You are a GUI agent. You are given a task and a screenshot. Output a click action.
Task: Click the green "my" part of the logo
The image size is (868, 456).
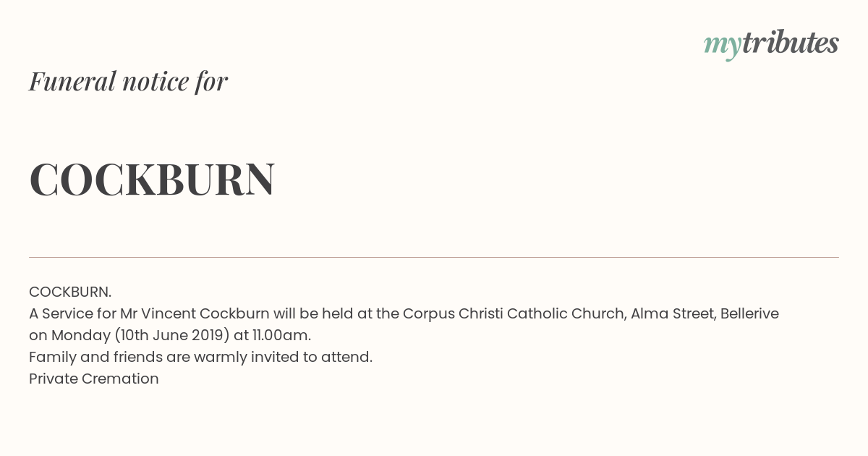pos(723,46)
